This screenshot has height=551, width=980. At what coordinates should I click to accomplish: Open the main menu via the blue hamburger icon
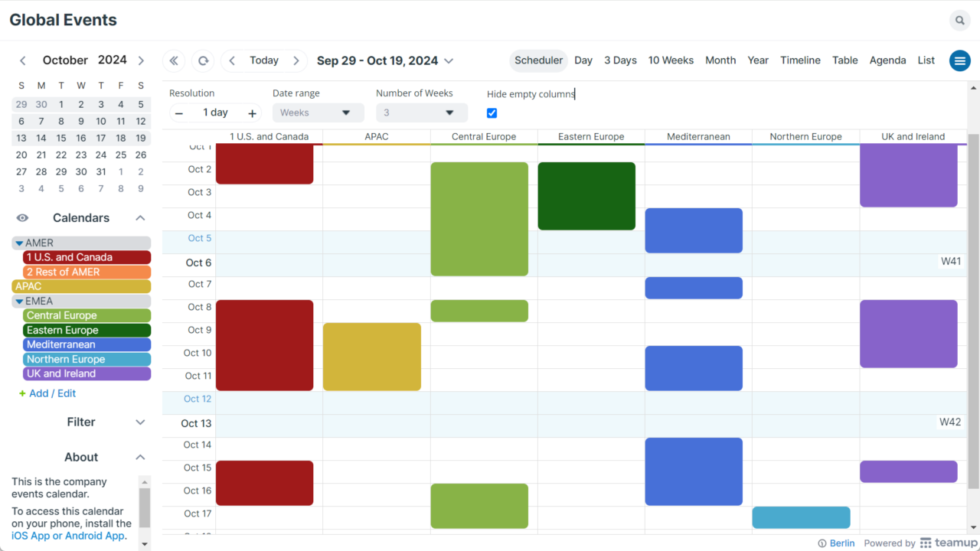tap(959, 60)
